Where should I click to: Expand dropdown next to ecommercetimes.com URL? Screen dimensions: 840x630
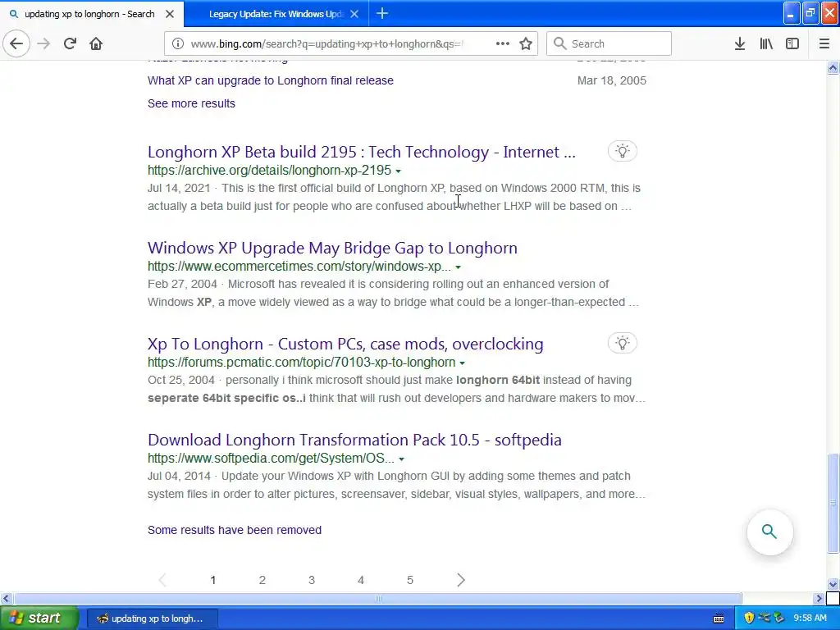[x=458, y=267]
